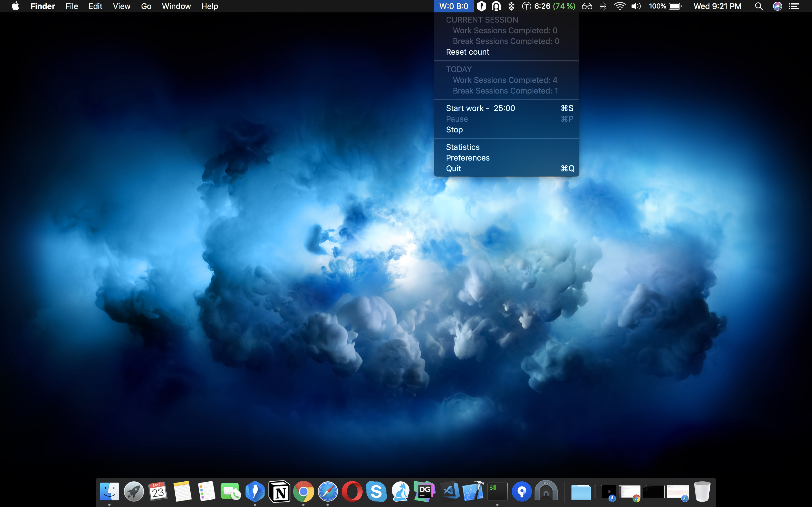Open the Dropbox menu bar icon

(511, 6)
